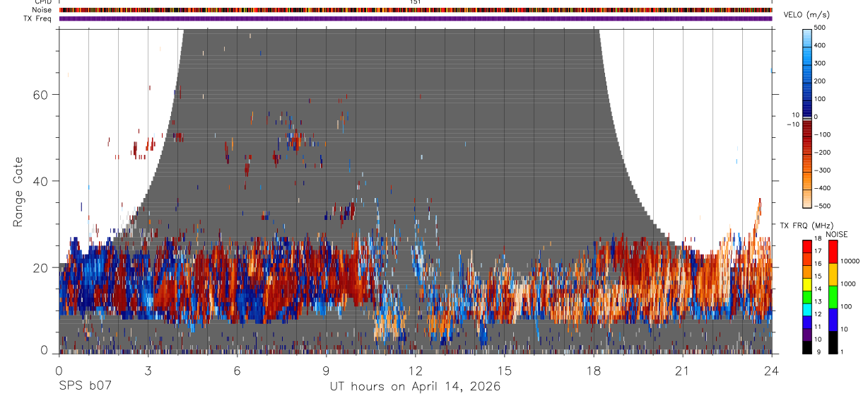The image size is (868, 401).
Task: Click NOISE scale label '1000'
Action: [x=848, y=284]
